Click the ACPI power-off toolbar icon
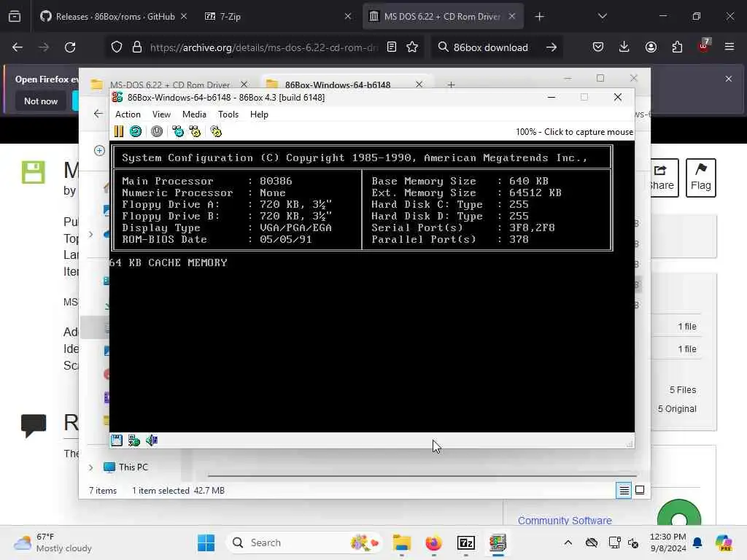Screen dimensions: 747x560 157,131
